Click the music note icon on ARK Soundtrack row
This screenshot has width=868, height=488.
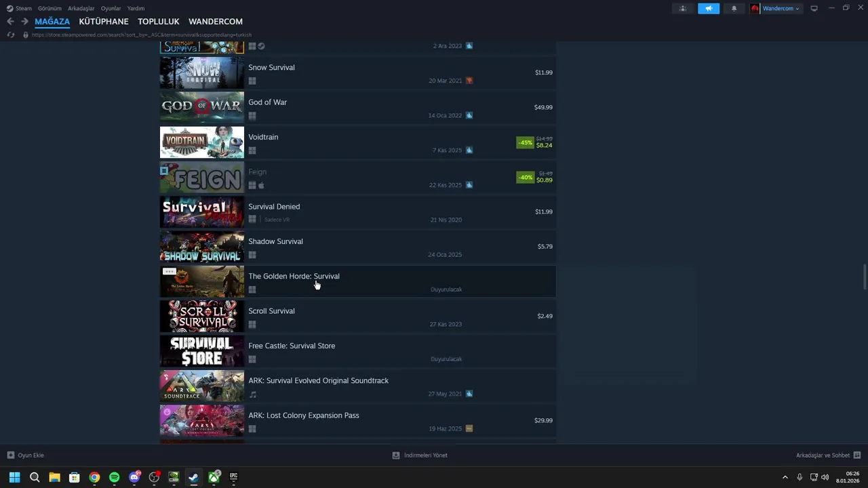tap(252, 394)
